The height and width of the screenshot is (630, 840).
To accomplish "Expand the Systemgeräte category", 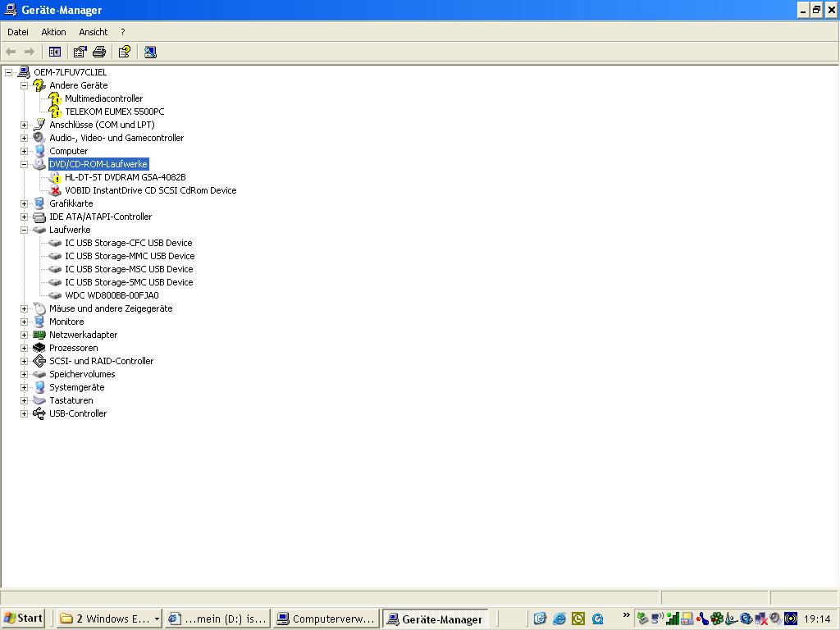I will [x=24, y=387].
